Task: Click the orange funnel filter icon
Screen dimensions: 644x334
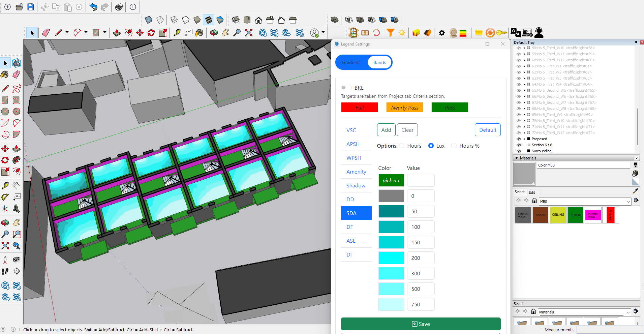Action: [390, 32]
